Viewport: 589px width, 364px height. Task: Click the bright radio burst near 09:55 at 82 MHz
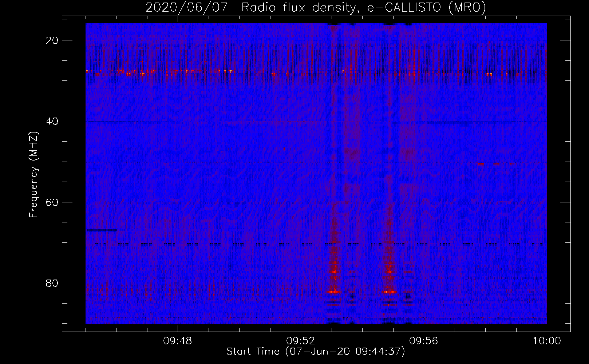(390, 292)
